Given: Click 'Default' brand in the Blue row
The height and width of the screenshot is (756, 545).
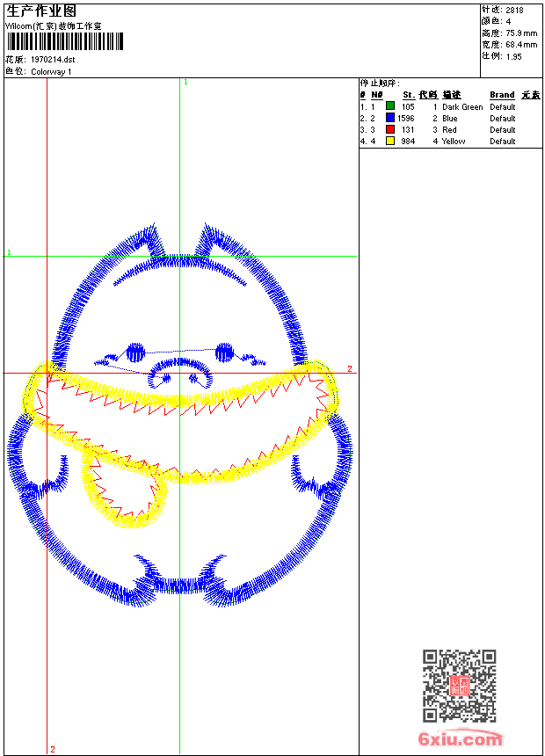Looking at the screenshot, I should coord(502,118).
